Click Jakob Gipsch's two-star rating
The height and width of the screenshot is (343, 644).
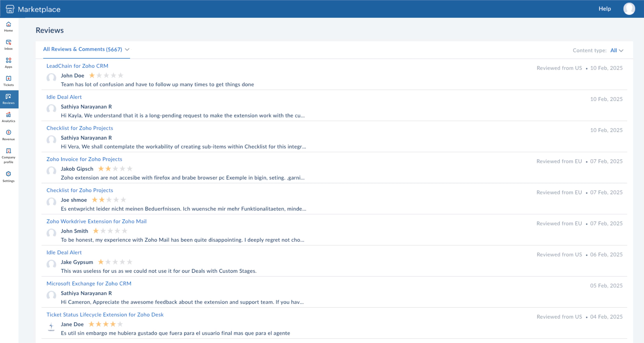coord(115,169)
